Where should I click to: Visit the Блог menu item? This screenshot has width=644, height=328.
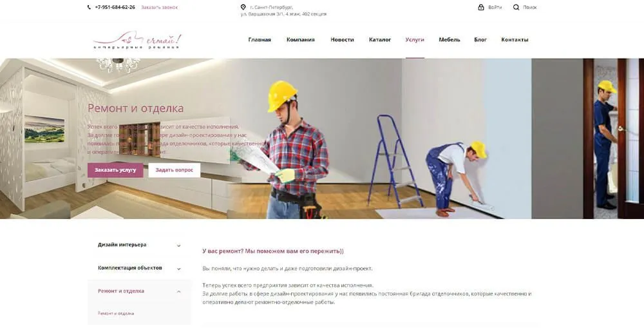(480, 40)
